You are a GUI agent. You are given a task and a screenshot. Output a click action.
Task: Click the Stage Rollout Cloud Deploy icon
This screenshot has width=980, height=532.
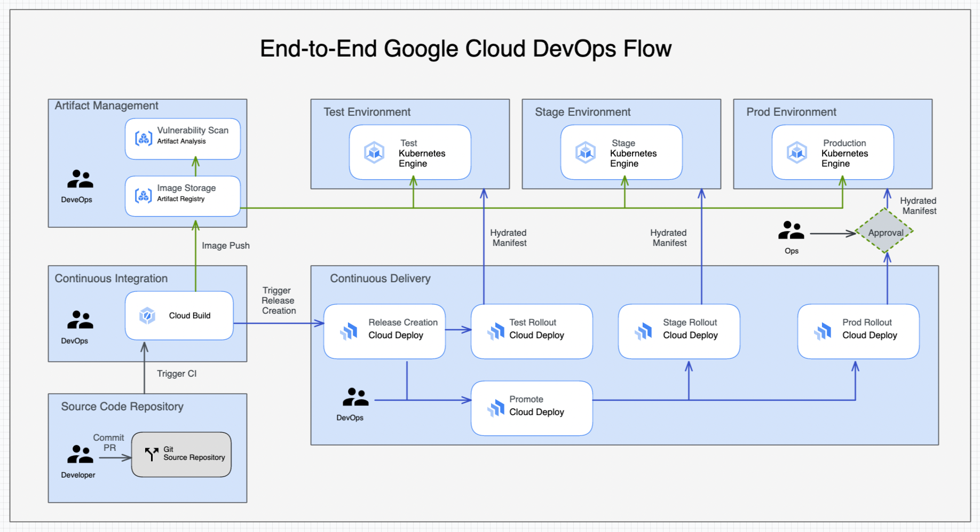click(643, 331)
